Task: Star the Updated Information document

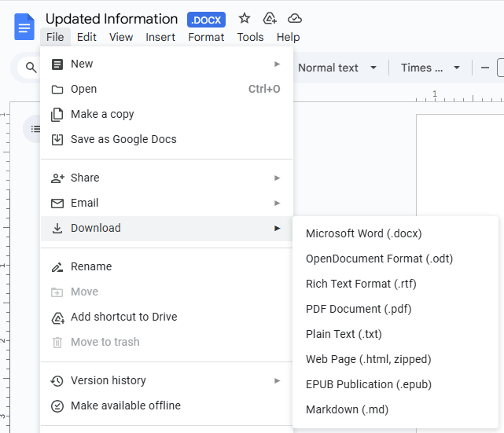Action: pos(245,18)
